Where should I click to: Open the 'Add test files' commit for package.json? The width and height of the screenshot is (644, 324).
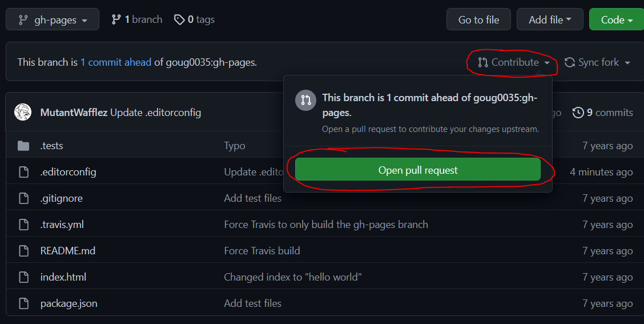tap(252, 303)
